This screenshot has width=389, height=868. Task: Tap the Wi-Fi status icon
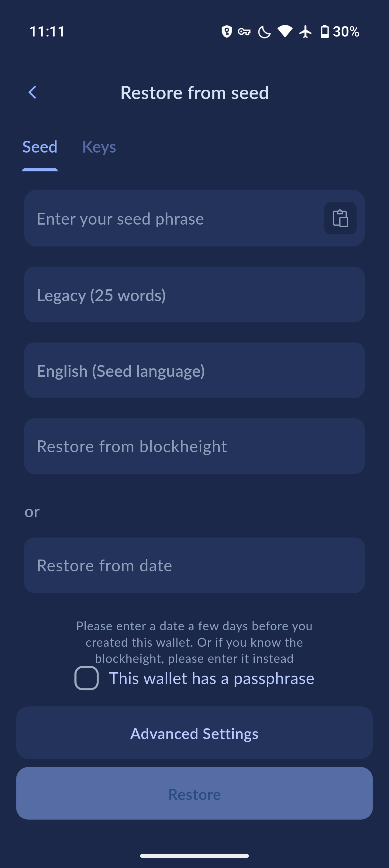[285, 32]
